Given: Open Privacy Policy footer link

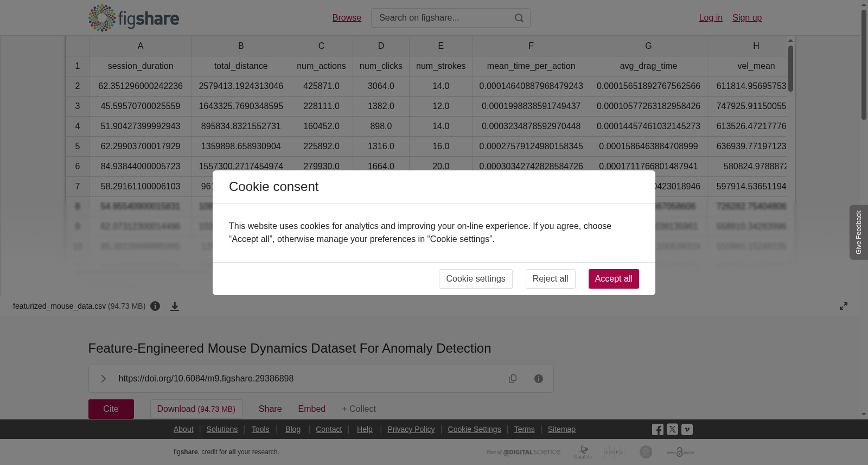Looking at the screenshot, I should pos(411,429).
